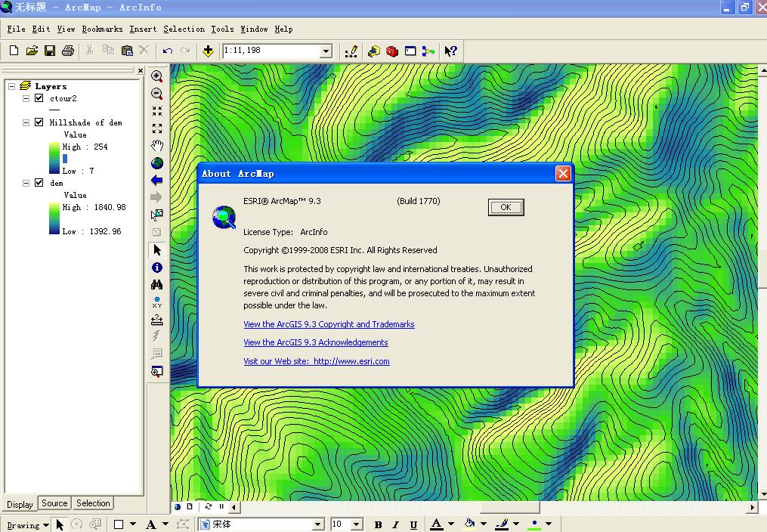The height and width of the screenshot is (532, 767).
Task: Activate the Identify info tool
Action: pyautogui.click(x=157, y=268)
